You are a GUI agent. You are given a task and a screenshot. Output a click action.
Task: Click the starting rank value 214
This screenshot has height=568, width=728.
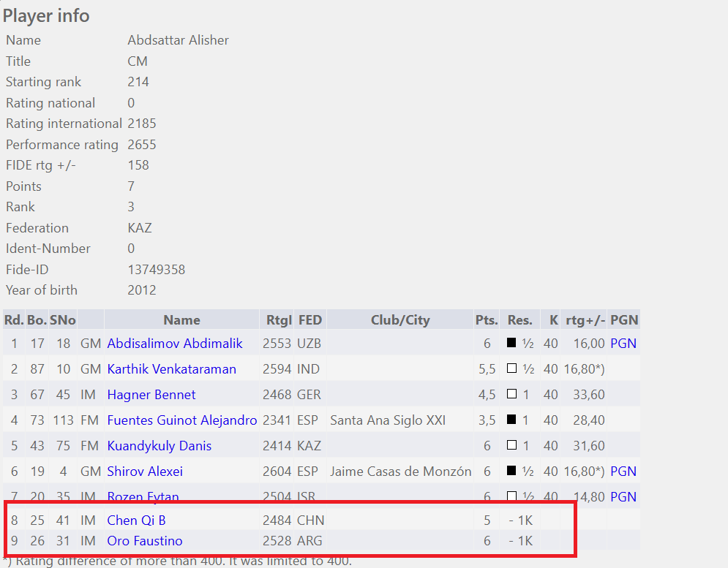coord(138,82)
